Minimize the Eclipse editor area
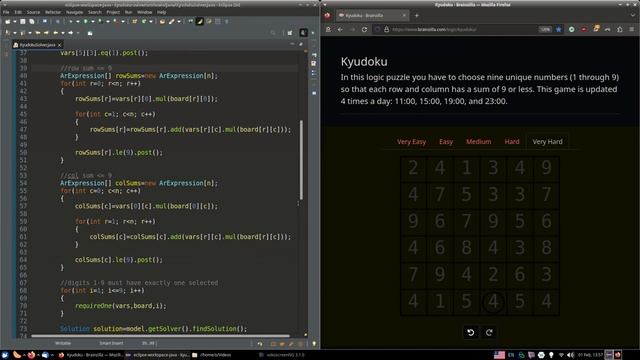The image size is (640, 360). 292,44
